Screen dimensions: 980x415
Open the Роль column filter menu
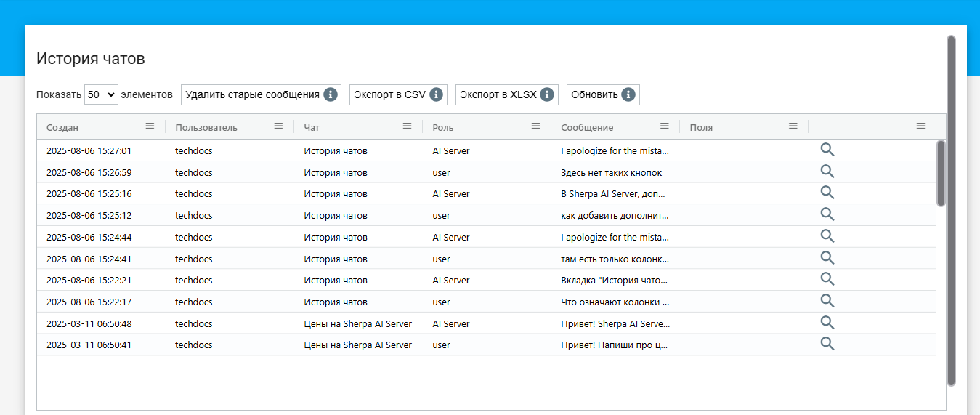535,126
